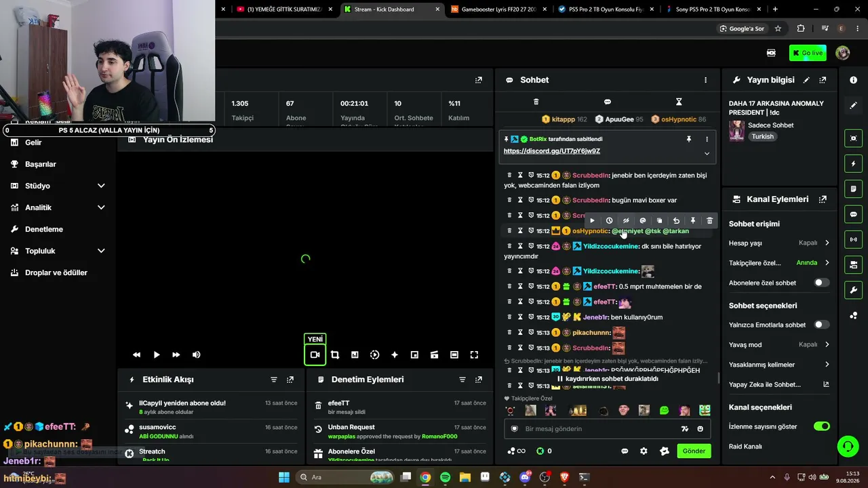Filter the Etkinlik Akışı panel
The height and width of the screenshot is (488, 868).
pos(274,380)
